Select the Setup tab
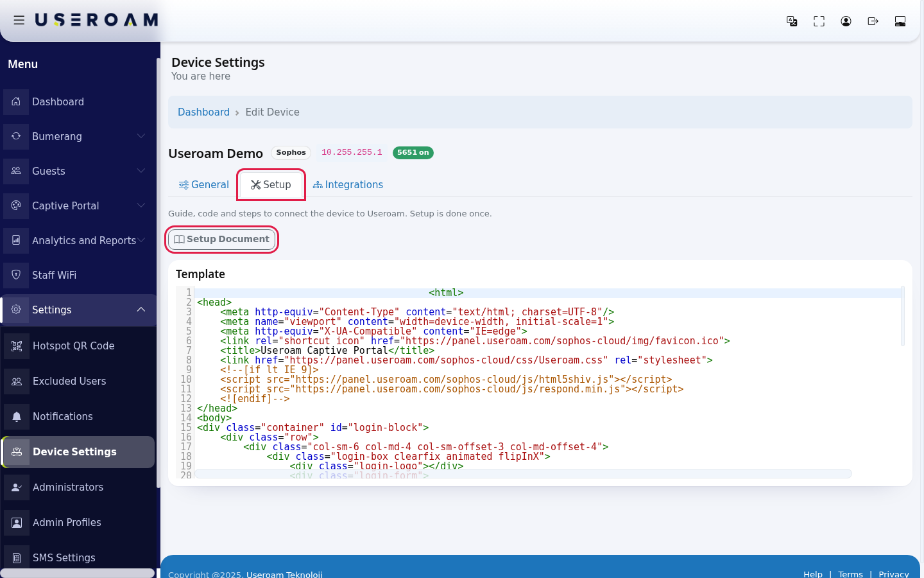The width and height of the screenshot is (924, 578). [271, 185]
